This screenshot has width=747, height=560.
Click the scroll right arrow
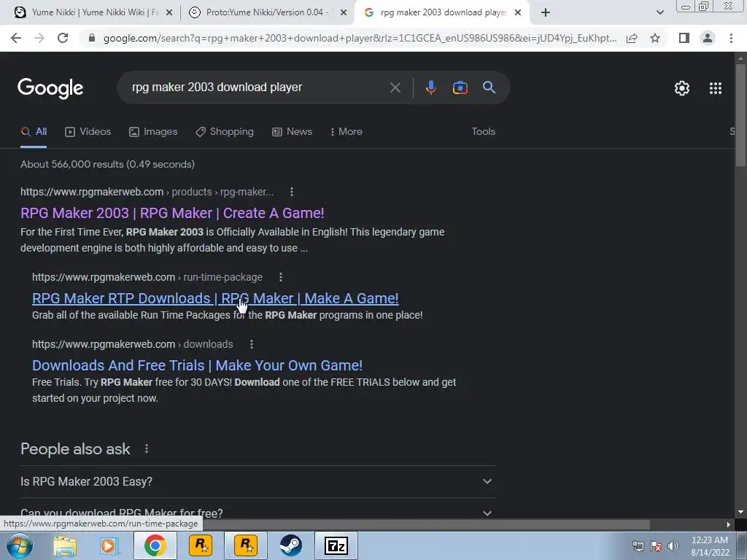[x=729, y=525]
